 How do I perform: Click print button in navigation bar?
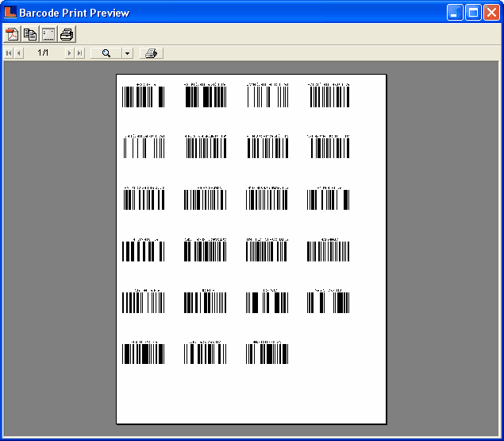click(x=152, y=53)
